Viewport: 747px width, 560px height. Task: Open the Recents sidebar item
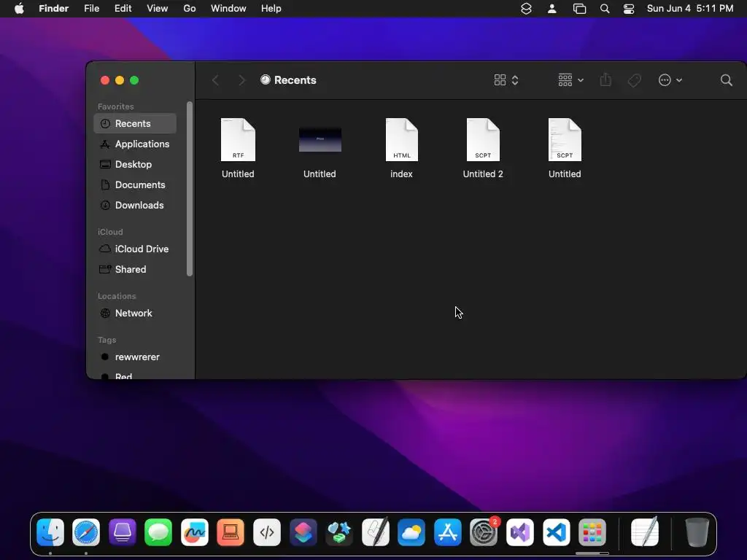pos(135,123)
